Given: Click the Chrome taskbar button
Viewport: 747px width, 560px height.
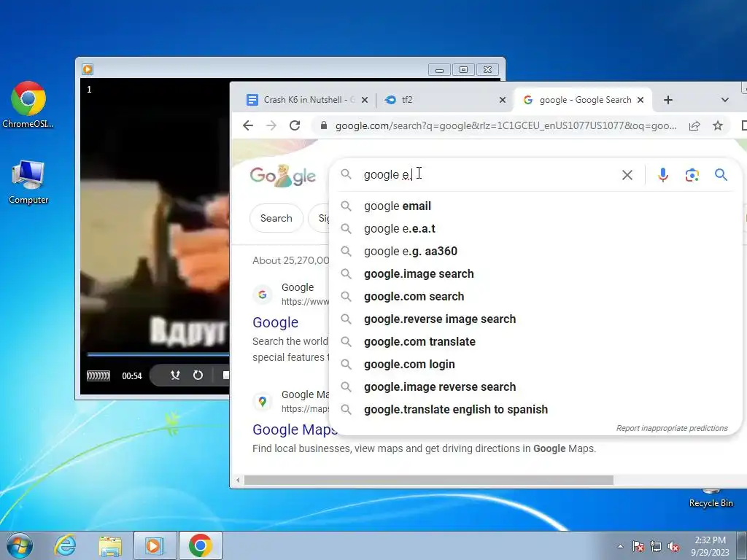Looking at the screenshot, I should pyautogui.click(x=200, y=545).
